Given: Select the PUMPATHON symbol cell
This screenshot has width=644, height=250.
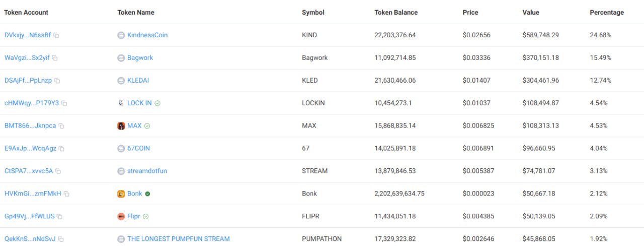Looking at the screenshot, I should pos(322,239).
